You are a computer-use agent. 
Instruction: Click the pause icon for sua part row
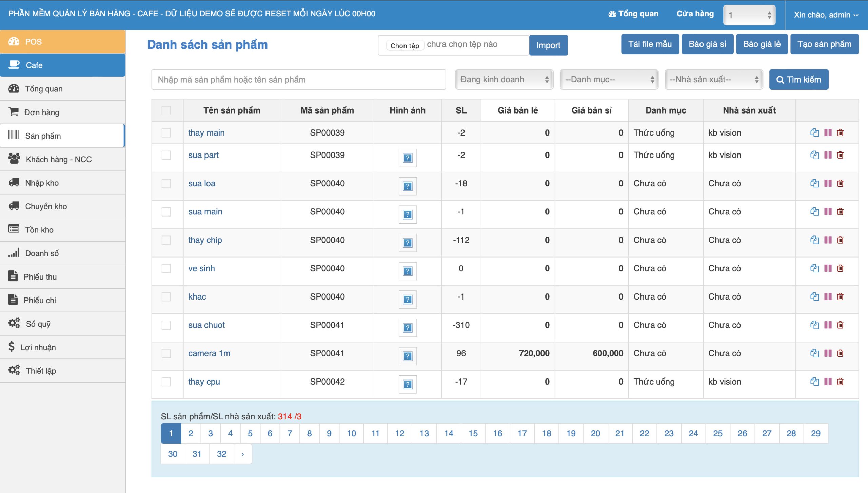828,155
